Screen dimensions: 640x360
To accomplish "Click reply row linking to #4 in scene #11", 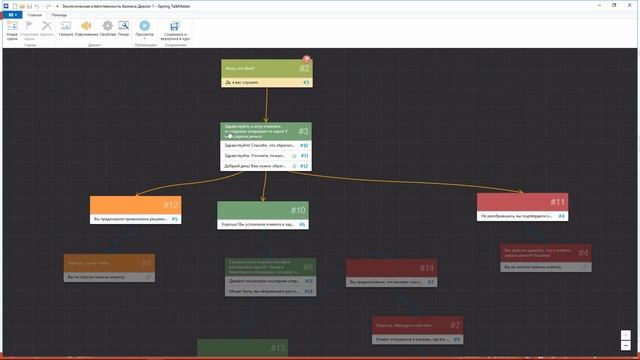I will (522, 216).
